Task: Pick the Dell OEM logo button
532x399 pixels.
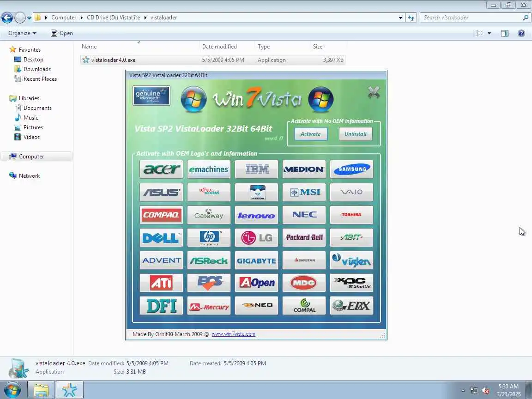Action: tap(161, 237)
